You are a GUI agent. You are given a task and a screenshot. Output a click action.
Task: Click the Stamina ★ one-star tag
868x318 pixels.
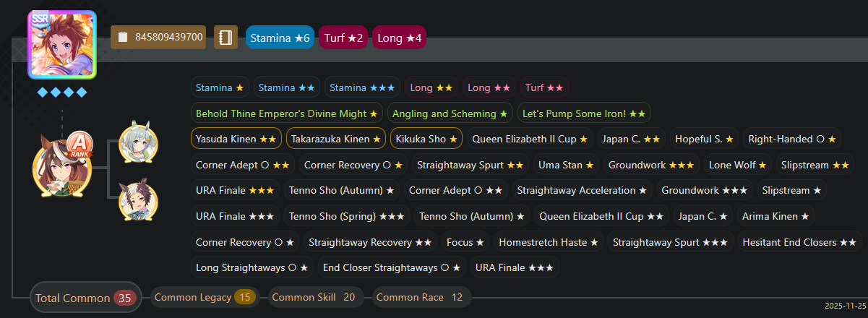220,87
